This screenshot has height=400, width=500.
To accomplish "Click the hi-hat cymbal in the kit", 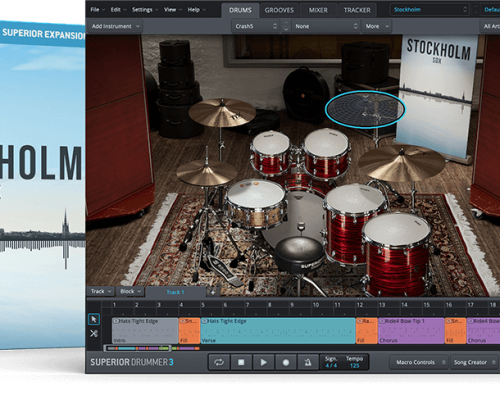I will (207, 173).
